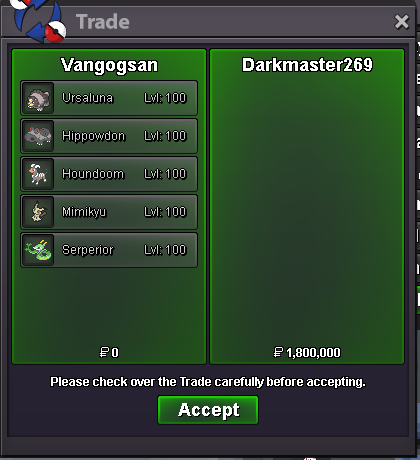Click Vangogsan's money amount of 0
The image size is (420, 460).
tap(109, 352)
